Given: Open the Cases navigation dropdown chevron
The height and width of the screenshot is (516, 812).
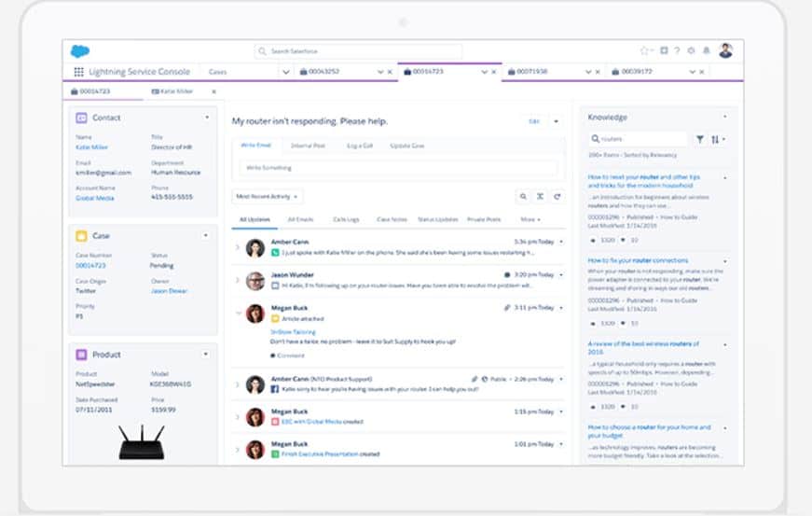Looking at the screenshot, I should (286, 72).
